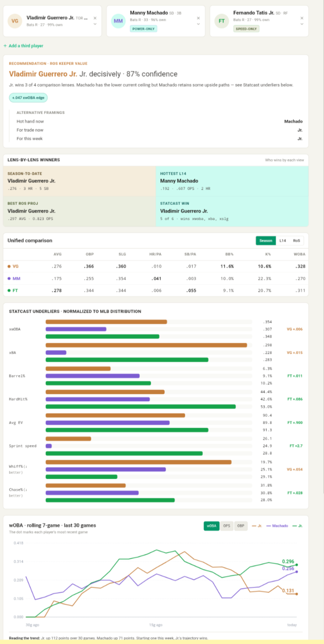Toggle the Machado legend series

pyautogui.click(x=277, y=526)
